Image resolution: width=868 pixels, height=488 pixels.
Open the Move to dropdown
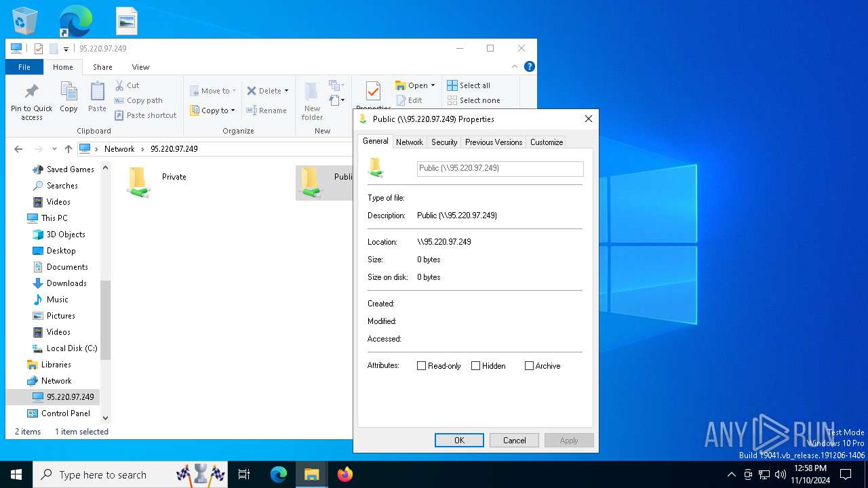(213, 91)
